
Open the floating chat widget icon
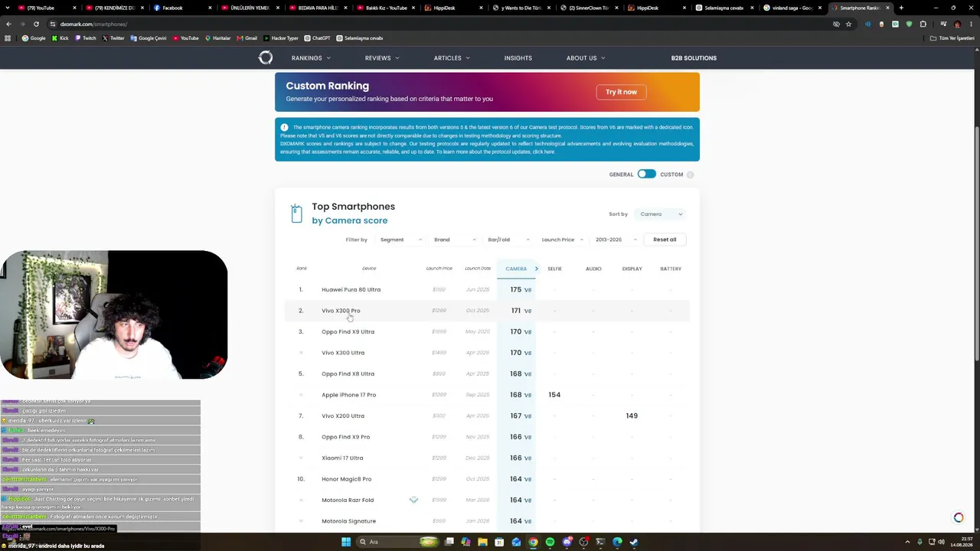958,518
